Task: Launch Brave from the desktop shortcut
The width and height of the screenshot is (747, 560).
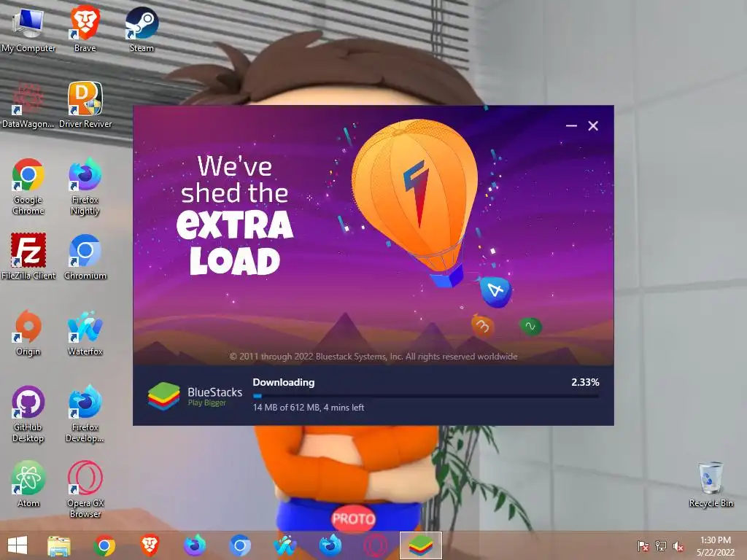Action: pyautogui.click(x=85, y=28)
